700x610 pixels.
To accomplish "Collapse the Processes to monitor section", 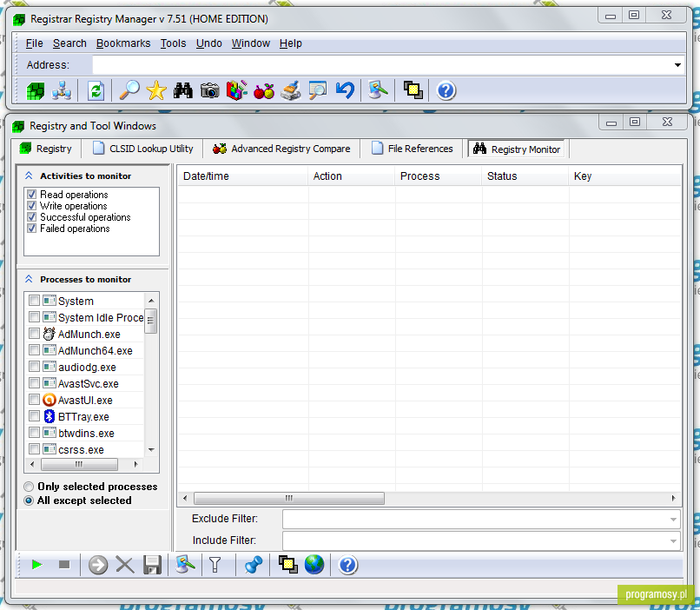I will [29, 279].
